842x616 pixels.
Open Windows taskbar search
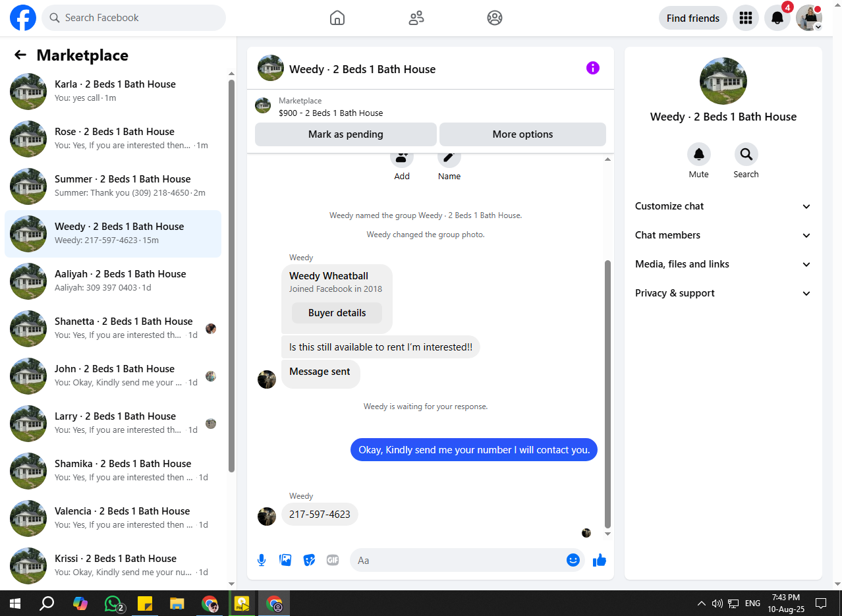47,603
